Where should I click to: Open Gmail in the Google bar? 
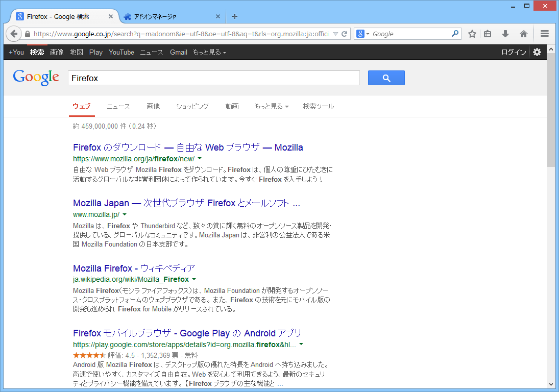[179, 52]
